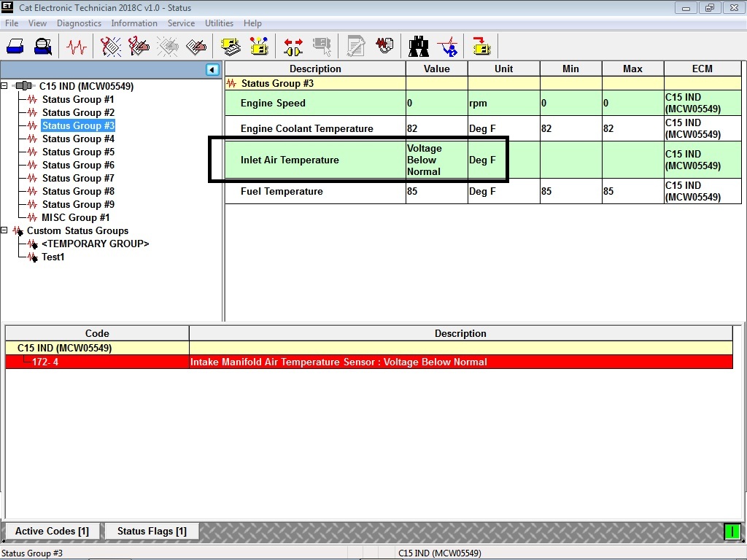Click the Print toolbar icon
This screenshot has width=747, height=560.
(15, 47)
